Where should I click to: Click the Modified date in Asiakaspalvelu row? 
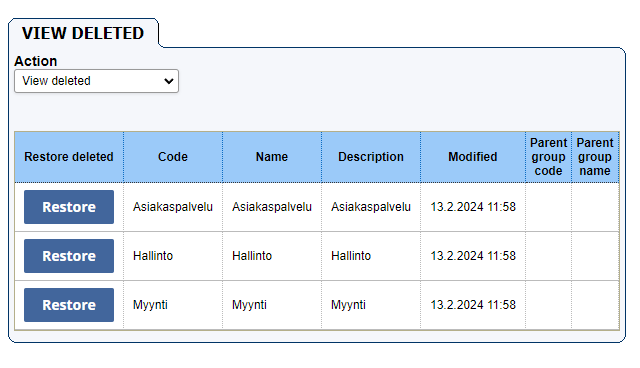pyautogui.click(x=473, y=207)
